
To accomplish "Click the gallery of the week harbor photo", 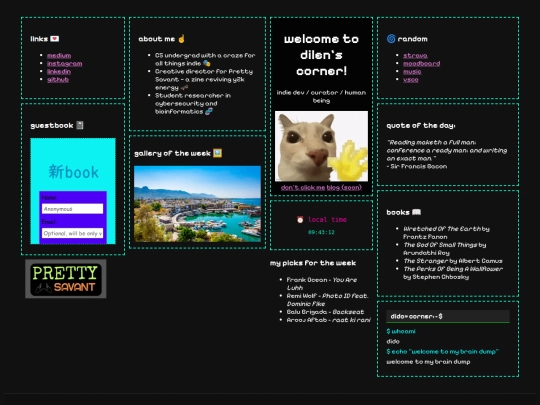I will pos(197,204).
